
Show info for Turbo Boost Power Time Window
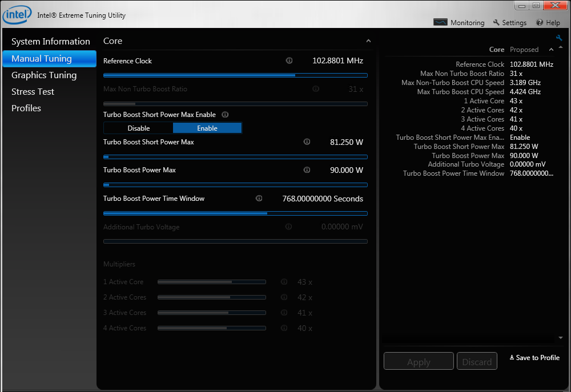[x=259, y=199]
